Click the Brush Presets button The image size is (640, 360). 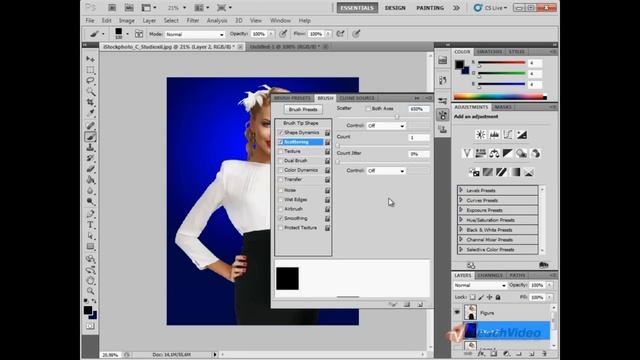(x=303, y=109)
